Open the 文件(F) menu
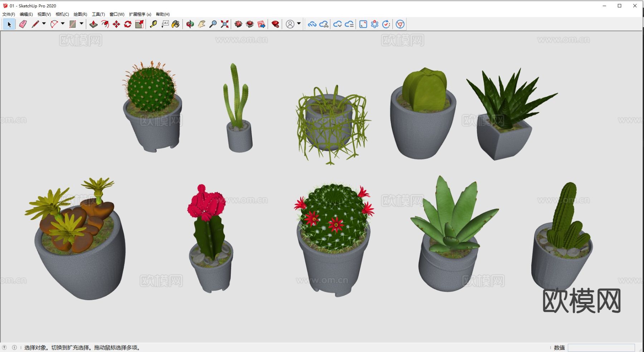This screenshot has height=352, width=644. click(9, 14)
